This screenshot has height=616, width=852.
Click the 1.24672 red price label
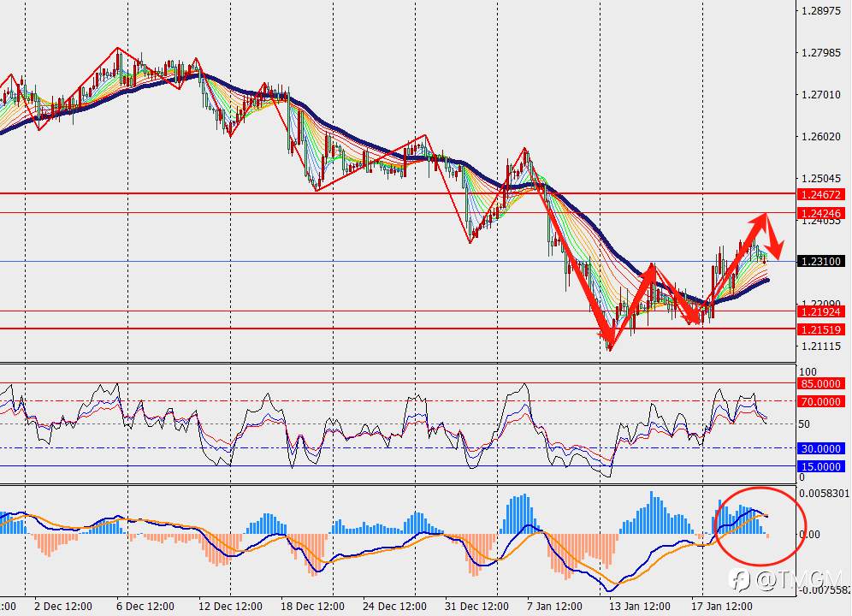821,195
